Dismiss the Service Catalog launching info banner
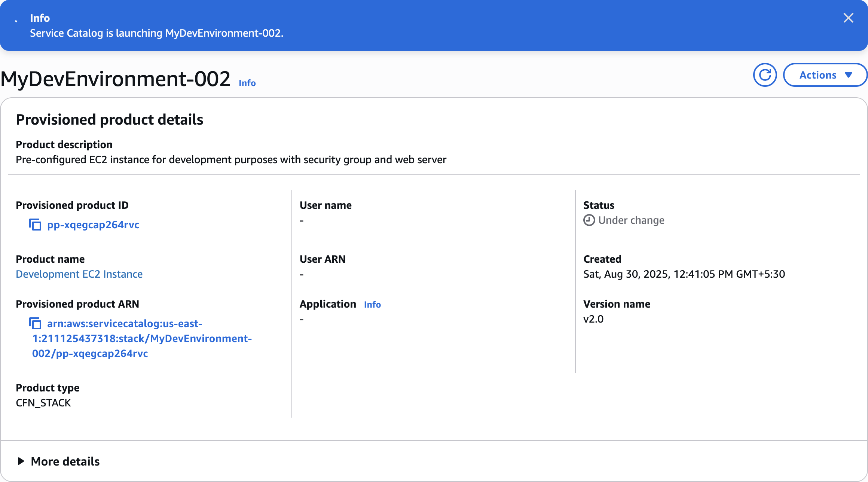 point(848,18)
